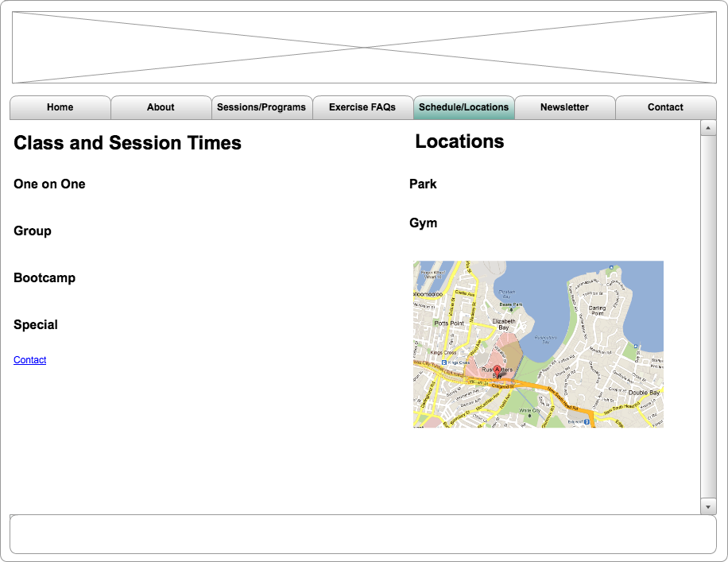This screenshot has height=562, width=728.
Task: Click the map thumbnail under Gym
Action: [538, 344]
